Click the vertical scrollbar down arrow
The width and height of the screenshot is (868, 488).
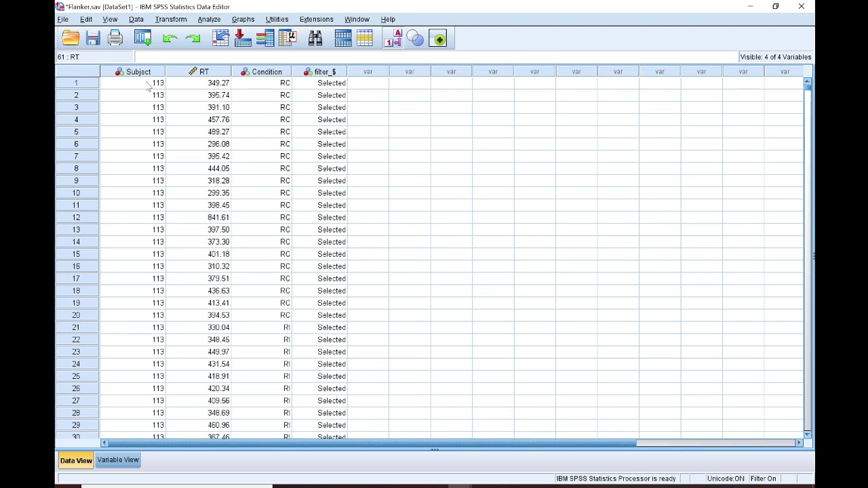point(807,434)
